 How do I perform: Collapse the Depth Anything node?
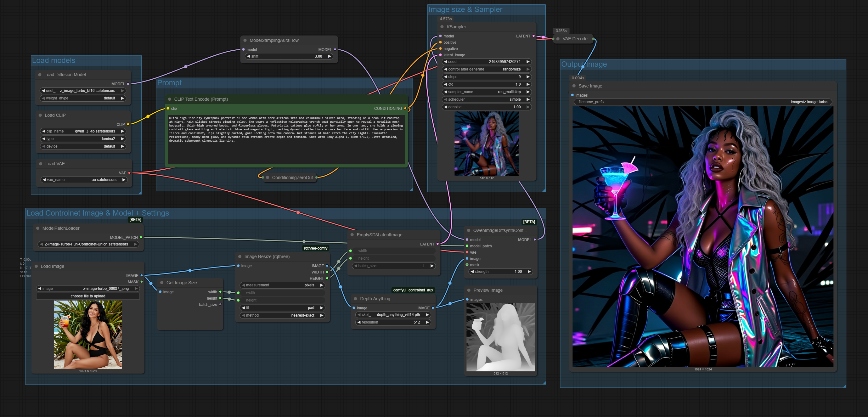pyautogui.click(x=355, y=299)
